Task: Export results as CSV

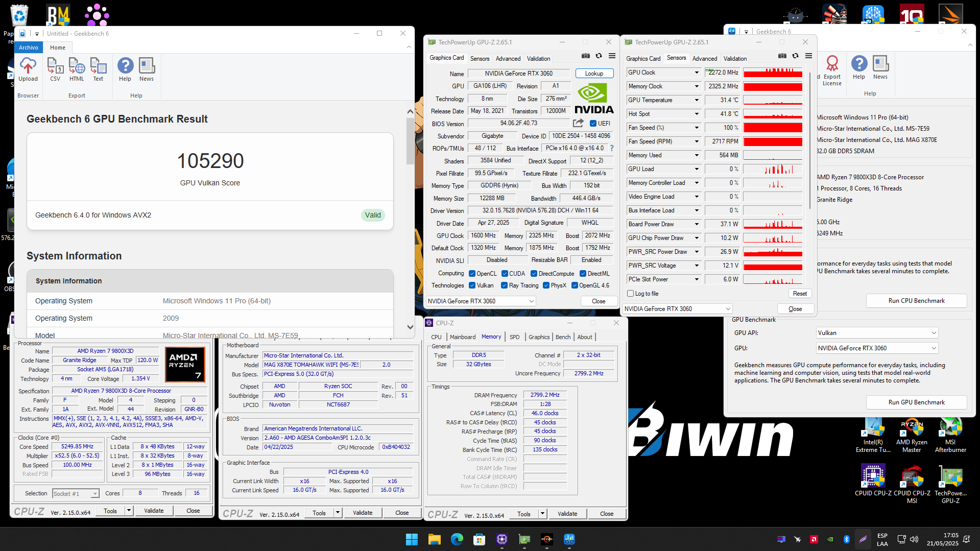Action: click(x=55, y=69)
